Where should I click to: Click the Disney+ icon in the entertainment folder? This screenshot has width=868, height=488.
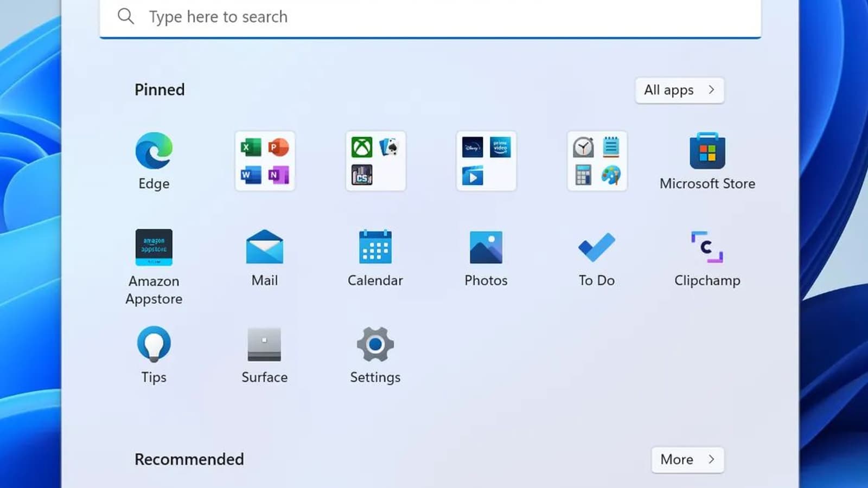click(x=473, y=147)
